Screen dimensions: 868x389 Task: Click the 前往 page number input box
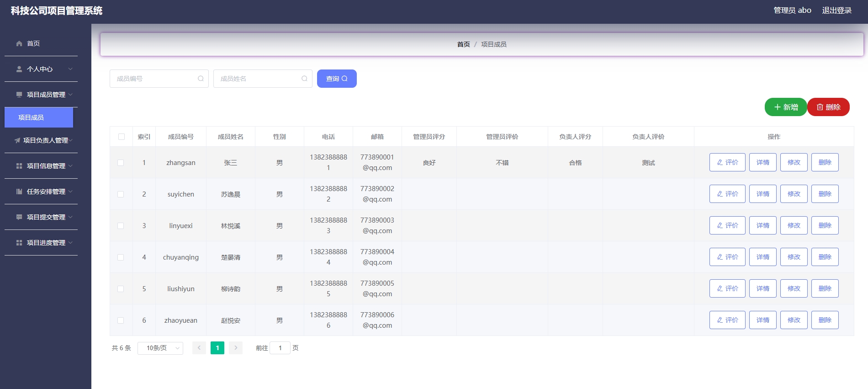pos(280,348)
